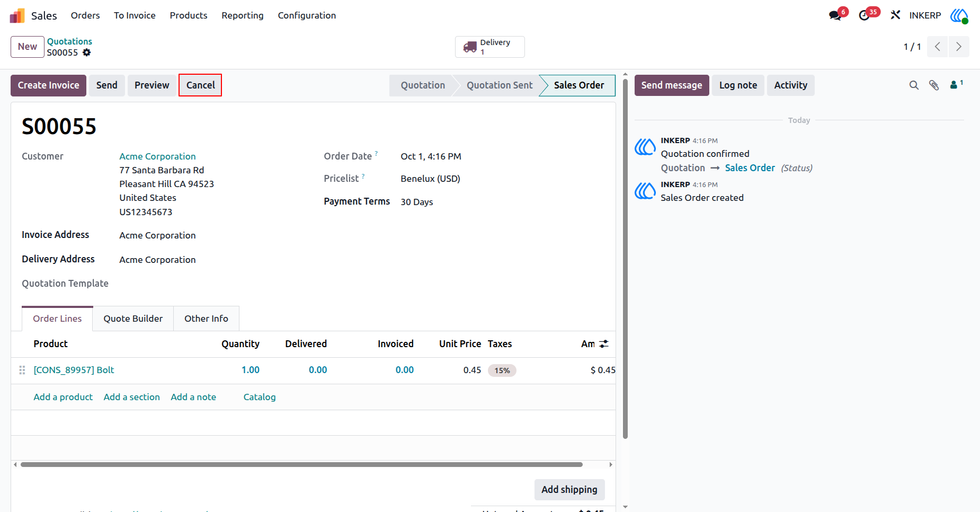
Task: Open attachments paperclip icon
Action: point(934,85)
